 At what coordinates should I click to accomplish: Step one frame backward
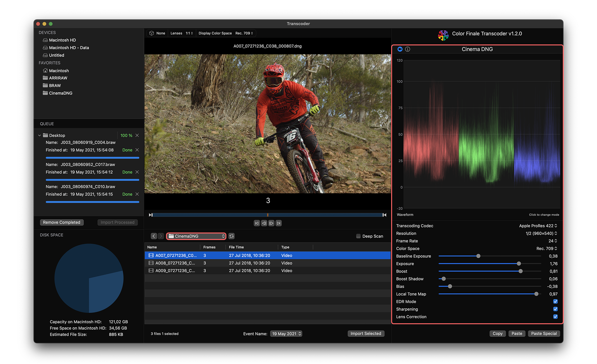pyautogui.click(x=264, y=223)
